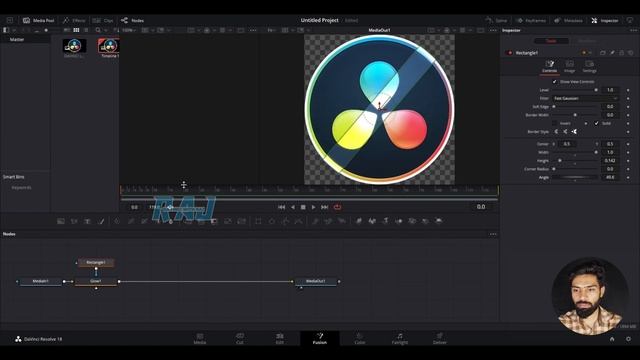Toggle the keyframe dot for Height

coord(628,161)
